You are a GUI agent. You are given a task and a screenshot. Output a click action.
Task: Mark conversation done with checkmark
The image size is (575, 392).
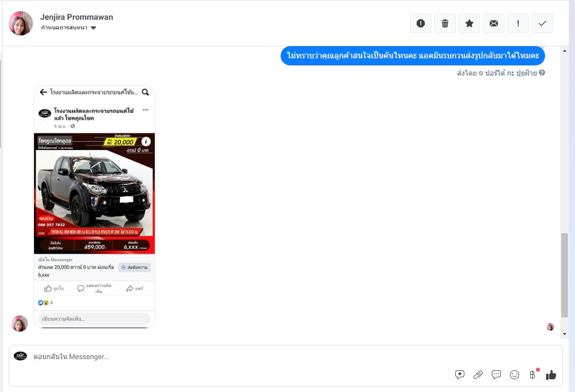(543, 23)
